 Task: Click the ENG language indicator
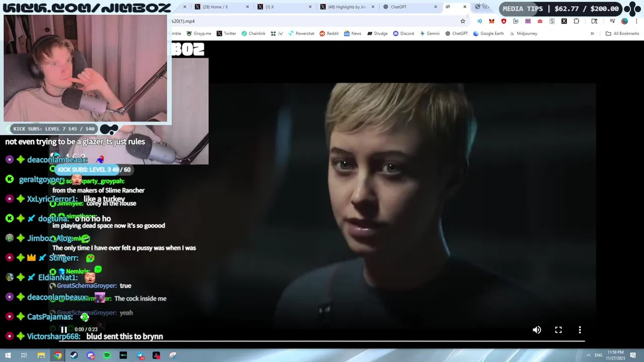click(x=599, y=355)
